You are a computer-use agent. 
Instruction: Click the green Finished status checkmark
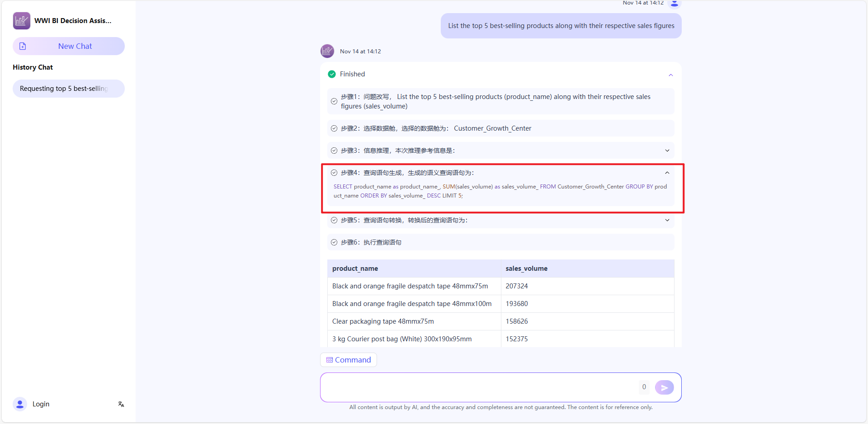tap(332, 74)
